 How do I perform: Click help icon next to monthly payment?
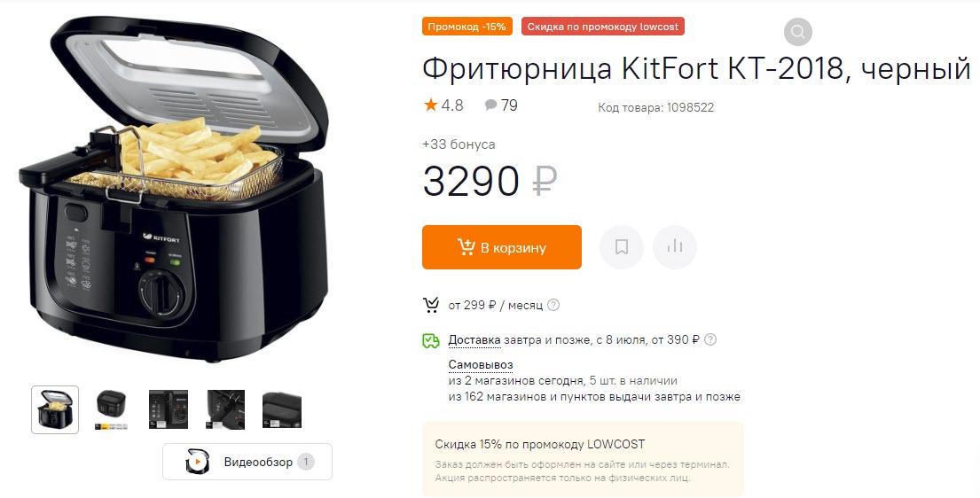tap(553, 305)
